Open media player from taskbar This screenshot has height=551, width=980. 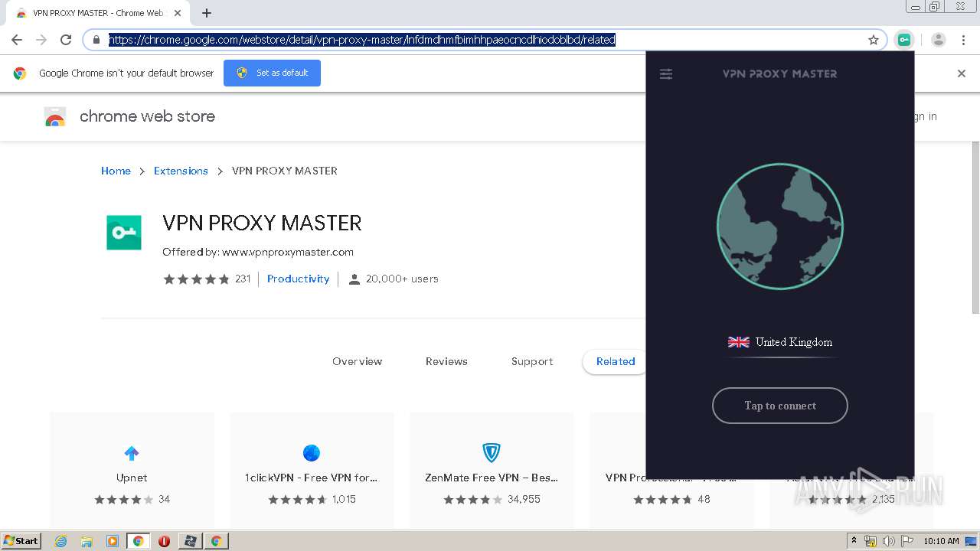click(113, 541)
